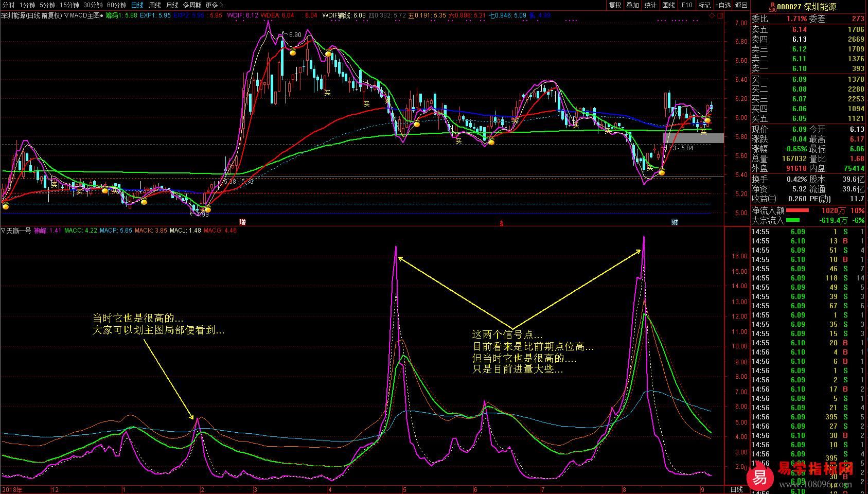Click the R500 badge beside stock code
This screenshot has height=494, width=868.
pos(772,7)
